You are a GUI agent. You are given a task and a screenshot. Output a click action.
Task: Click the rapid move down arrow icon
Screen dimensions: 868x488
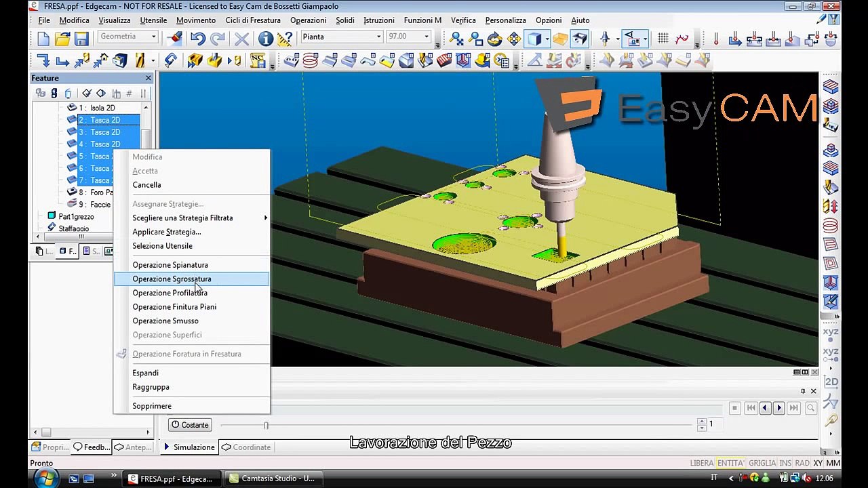(43, 61)
